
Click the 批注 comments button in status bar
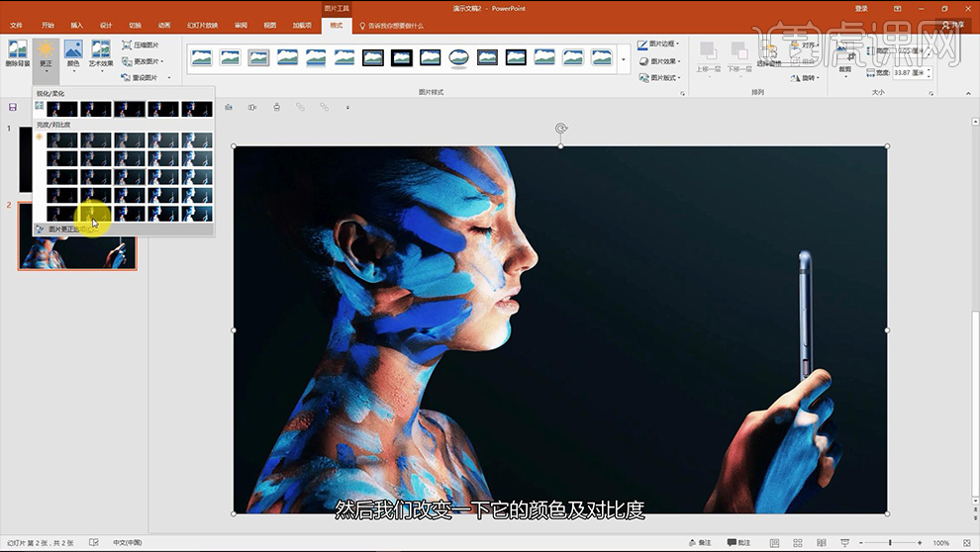[738, 543]
